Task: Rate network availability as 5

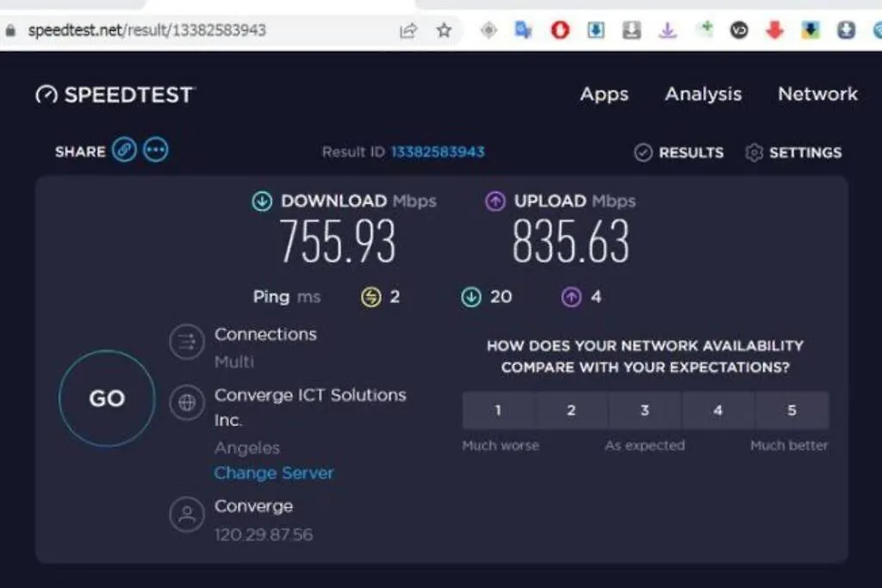Action: 792,411
